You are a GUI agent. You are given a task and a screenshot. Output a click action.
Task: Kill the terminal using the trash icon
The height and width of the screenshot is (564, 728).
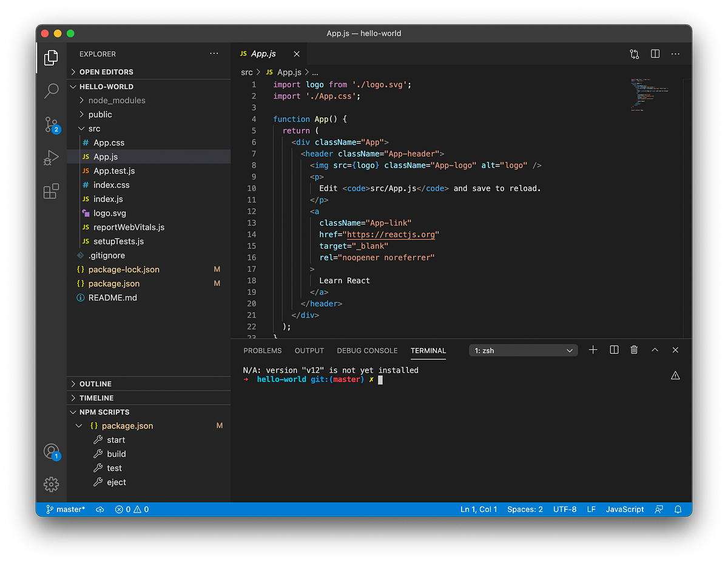click(x=633, y=350)
